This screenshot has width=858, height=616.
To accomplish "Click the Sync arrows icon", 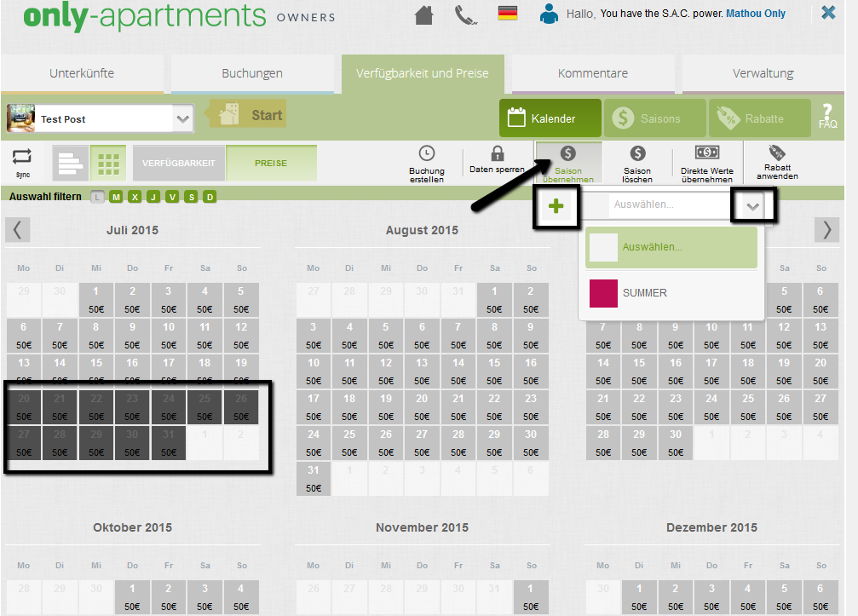I will click(22, 158).
